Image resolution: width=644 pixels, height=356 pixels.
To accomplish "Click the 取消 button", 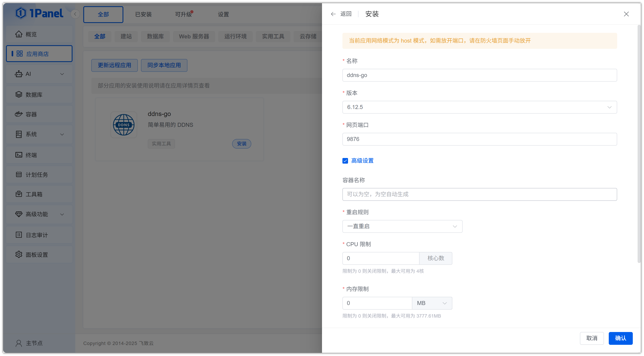I will tap(592, 338).
